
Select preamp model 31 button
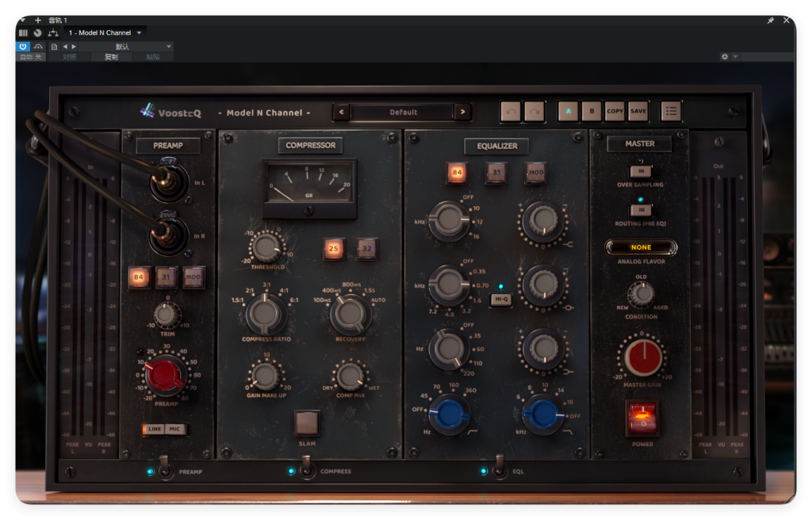click(x=166, y=277)
